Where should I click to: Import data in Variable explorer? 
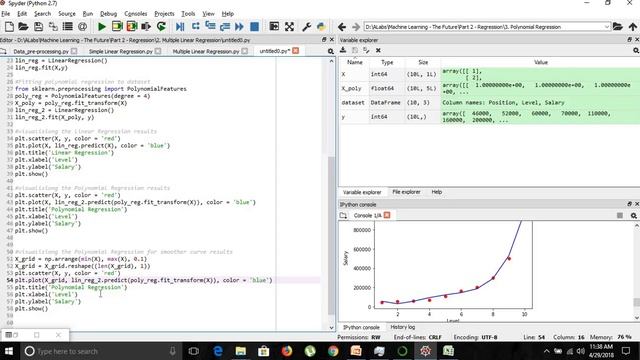point(343,50)
